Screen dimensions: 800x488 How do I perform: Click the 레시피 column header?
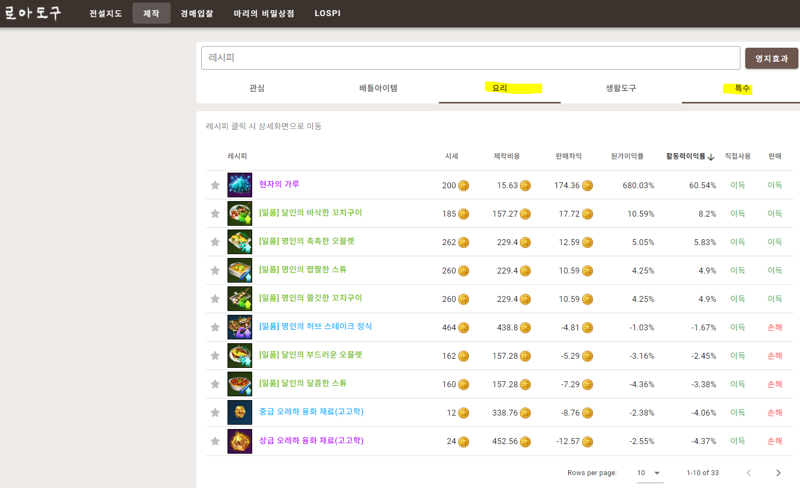(x=237, y=156)
